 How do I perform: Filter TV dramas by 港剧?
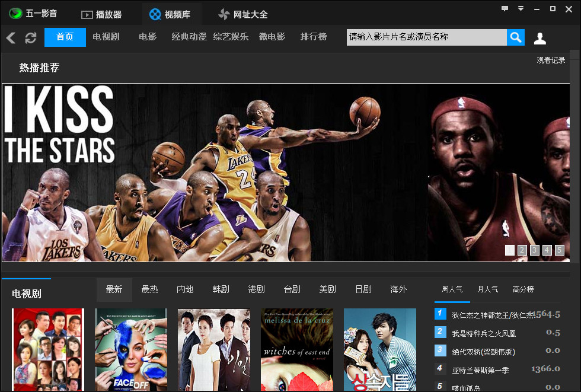coord(256,289)
